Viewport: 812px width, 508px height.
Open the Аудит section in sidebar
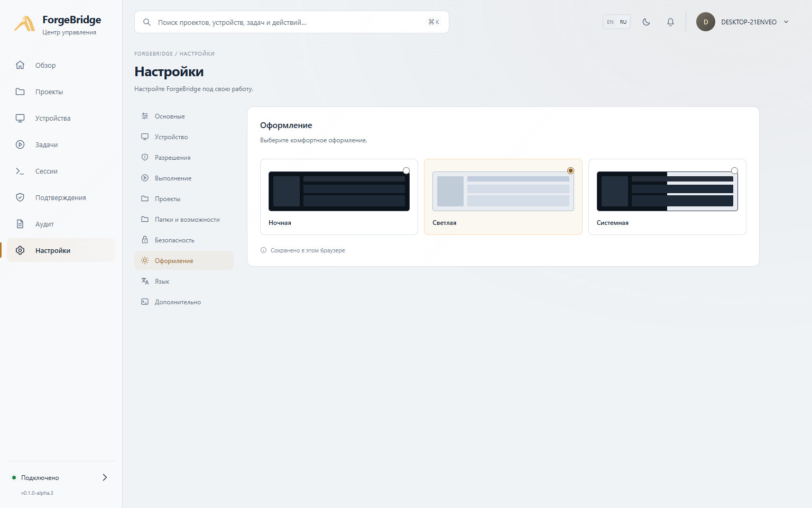pos(61,224)
